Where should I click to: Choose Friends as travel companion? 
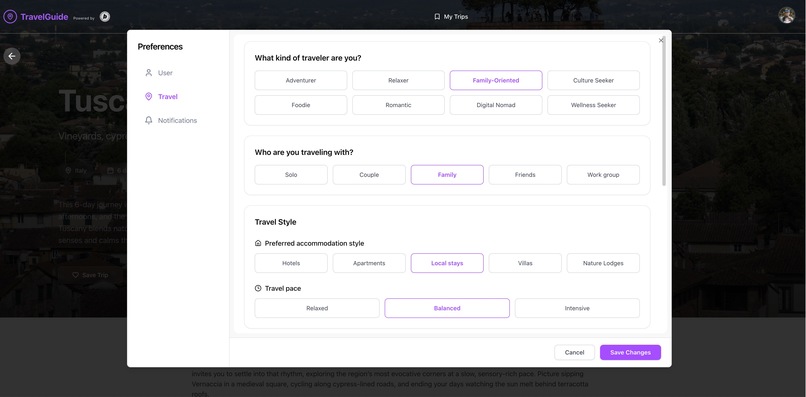[525, 175]
